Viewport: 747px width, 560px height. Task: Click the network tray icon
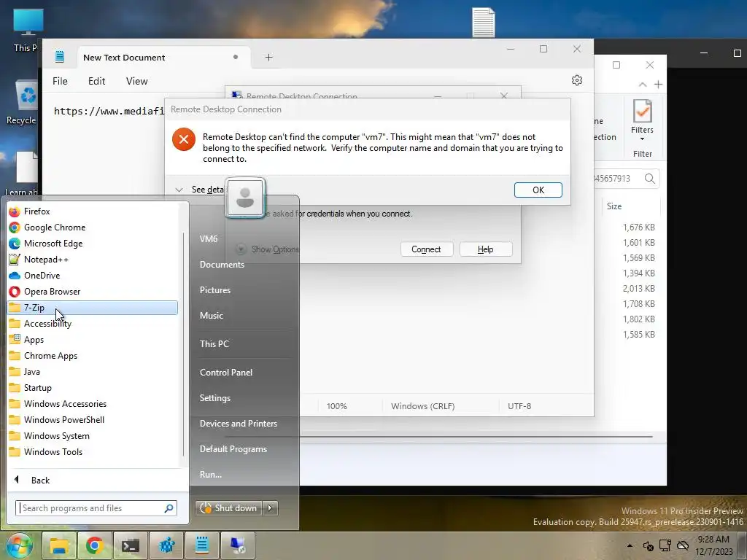click(665, 545)
